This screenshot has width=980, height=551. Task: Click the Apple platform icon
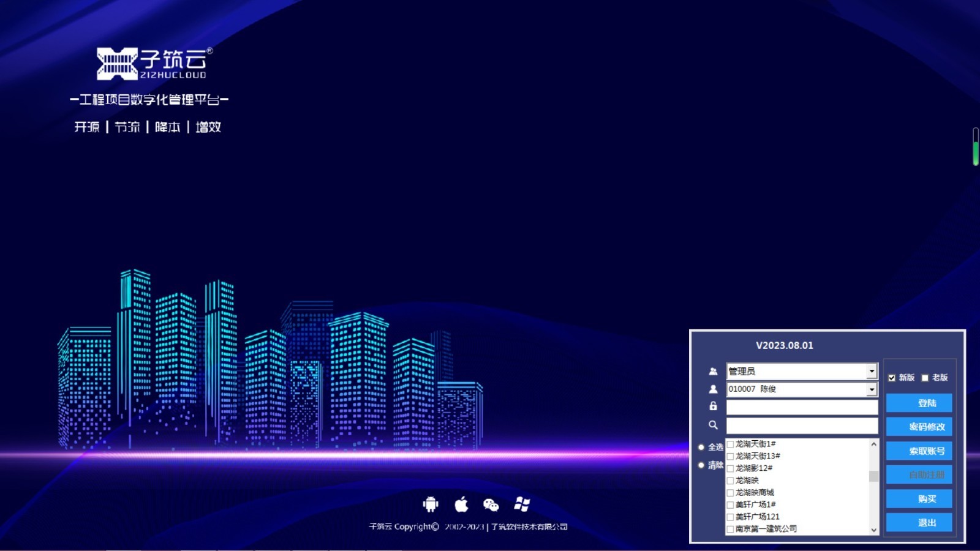[461, 504]
